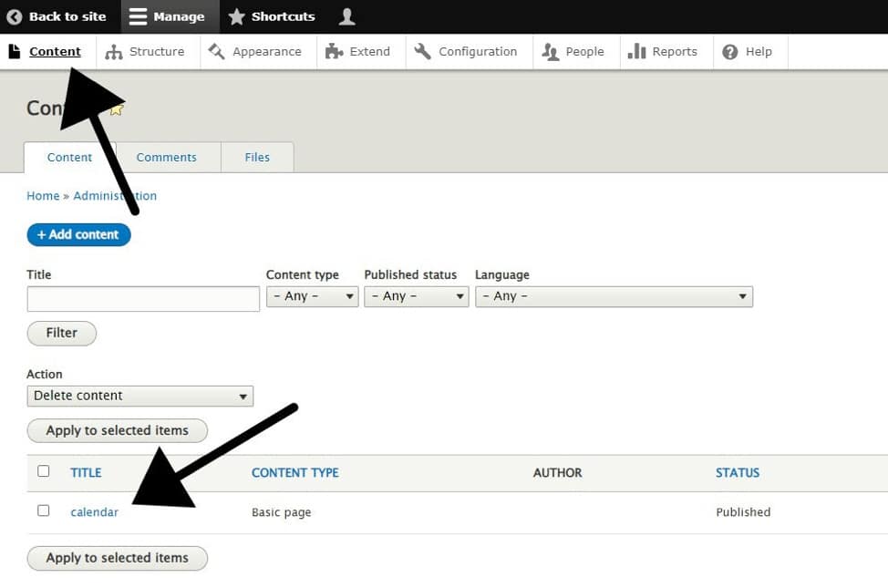Open Shortcuts via the star icon
Viewport: 888px width, 588px height.
(236, 16)
